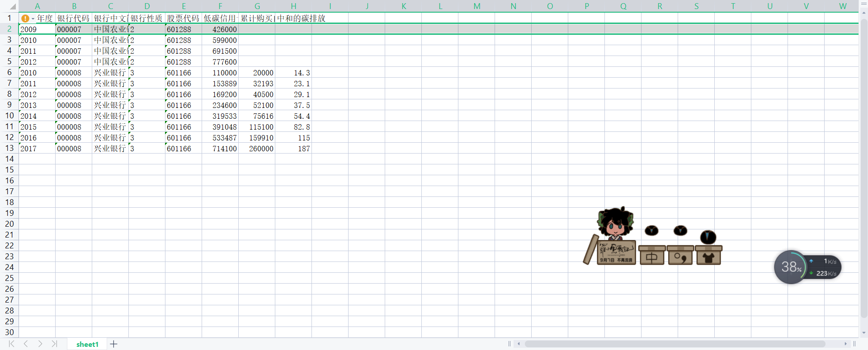This screenshot has height=350, width=868.
Task: Click the cell with value 37.5
Action: pyautogui.click(x=293, y=105)
